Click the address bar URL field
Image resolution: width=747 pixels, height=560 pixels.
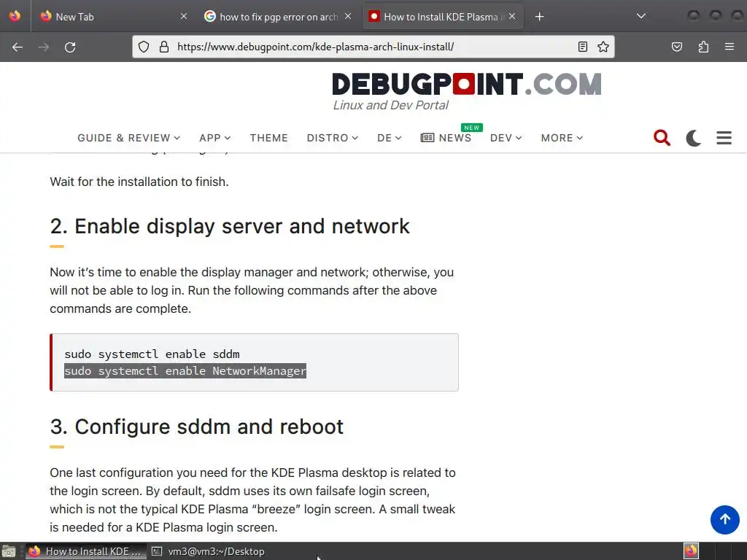(x=371, y=47)
